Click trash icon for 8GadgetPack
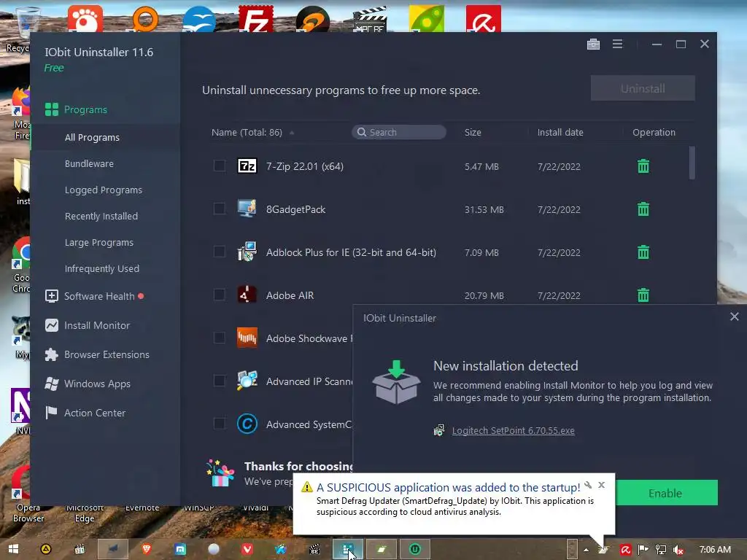The width and height of the screenshot is (747, 560). [643, 209]
